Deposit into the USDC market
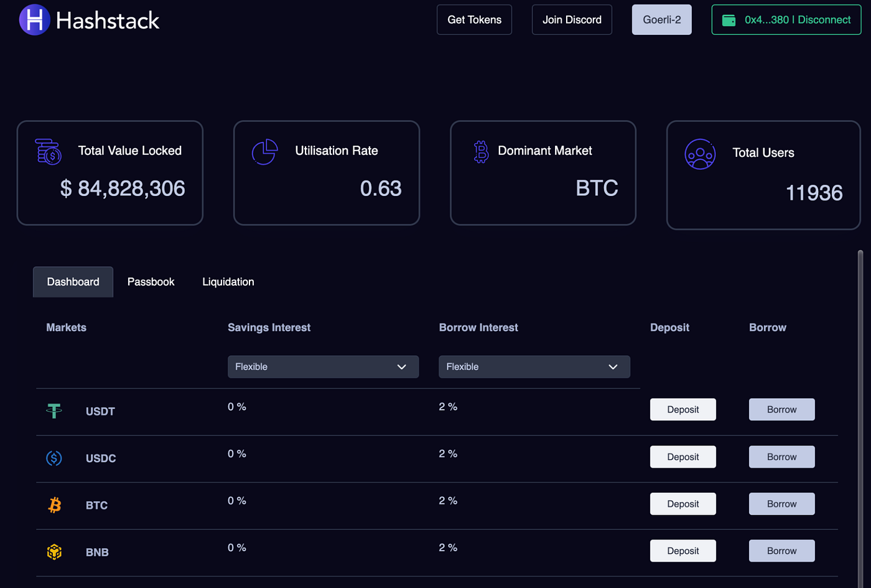The image size is (871, 588). click(683, 457)
